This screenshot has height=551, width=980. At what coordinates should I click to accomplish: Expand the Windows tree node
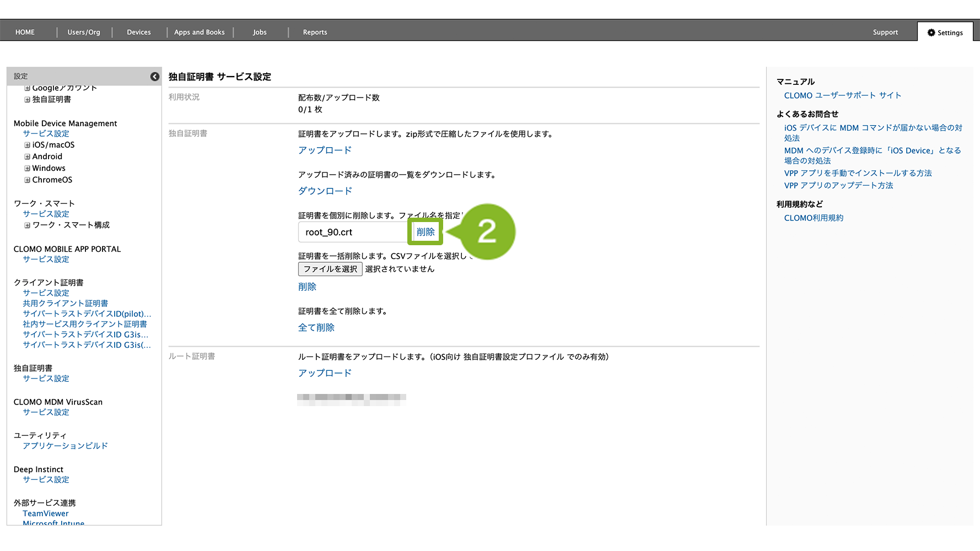pos(27,168)
